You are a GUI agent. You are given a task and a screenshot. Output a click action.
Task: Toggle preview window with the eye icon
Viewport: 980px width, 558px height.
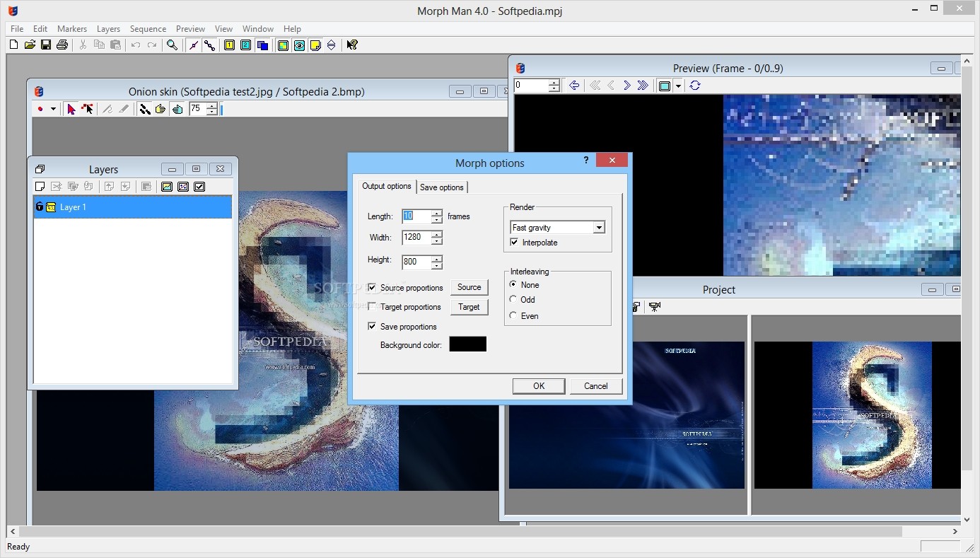pyautogui.click(x=299, y=45)
